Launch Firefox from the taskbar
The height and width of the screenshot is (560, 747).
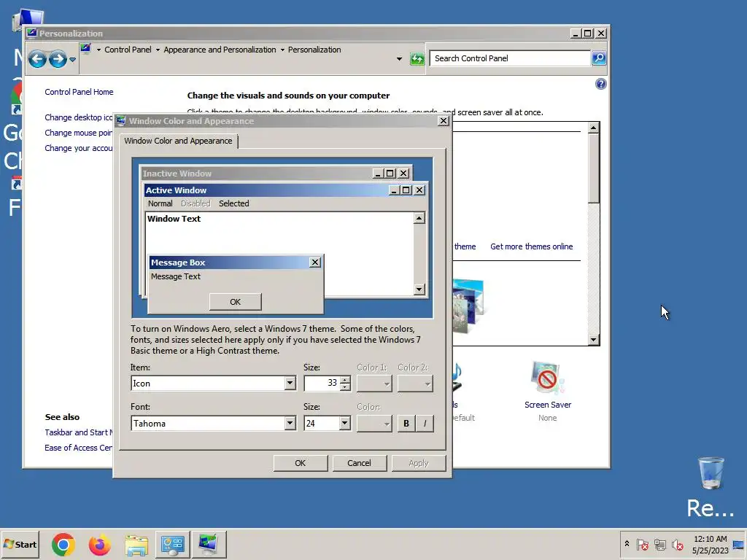point(99,545)
